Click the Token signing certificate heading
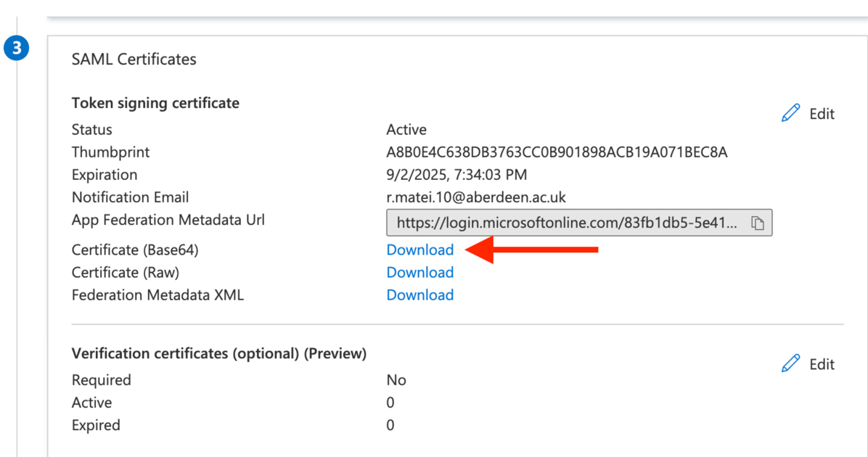The width and height of the screenshot is (868, 457). 155,102
